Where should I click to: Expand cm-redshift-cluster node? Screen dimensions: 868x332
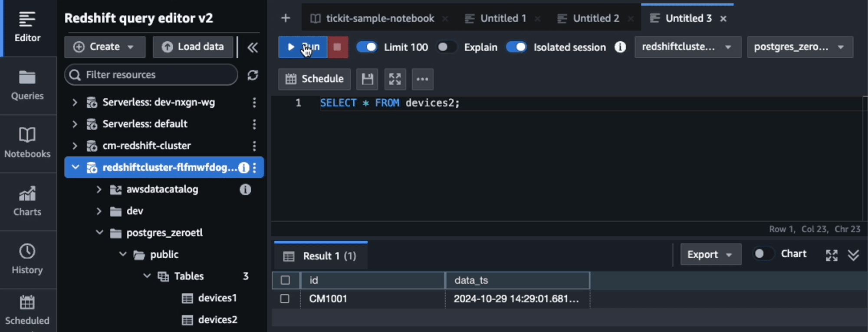coord(75,146)
